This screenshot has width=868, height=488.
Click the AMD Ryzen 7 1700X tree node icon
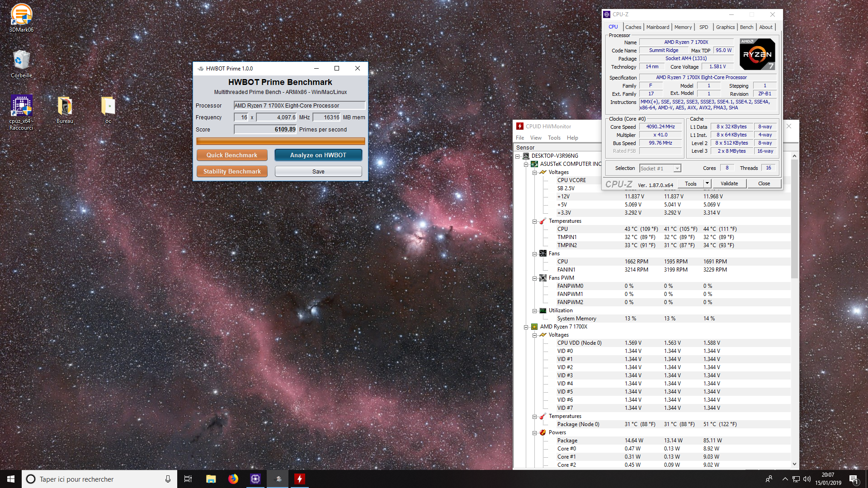(534, 327)
